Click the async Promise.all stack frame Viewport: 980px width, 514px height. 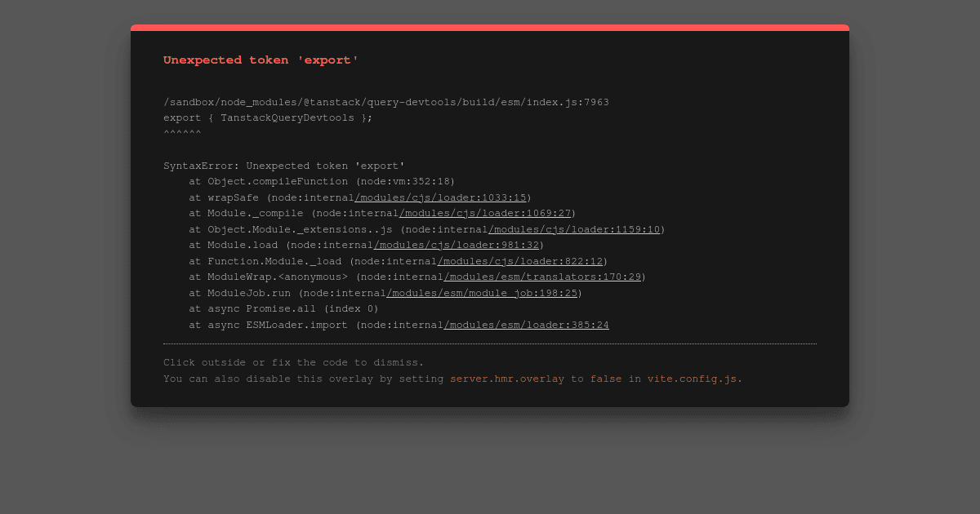(283, 309)
